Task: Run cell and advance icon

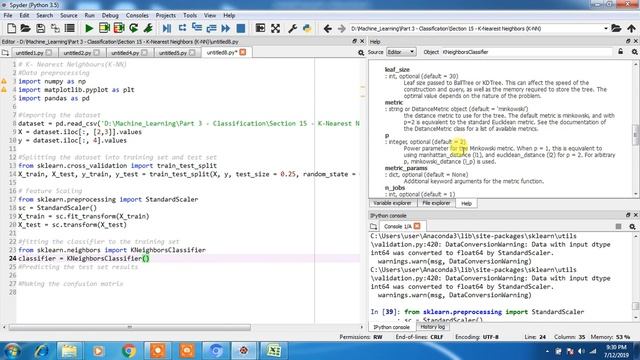Action: pyautogui.click(x=119, y=28)
